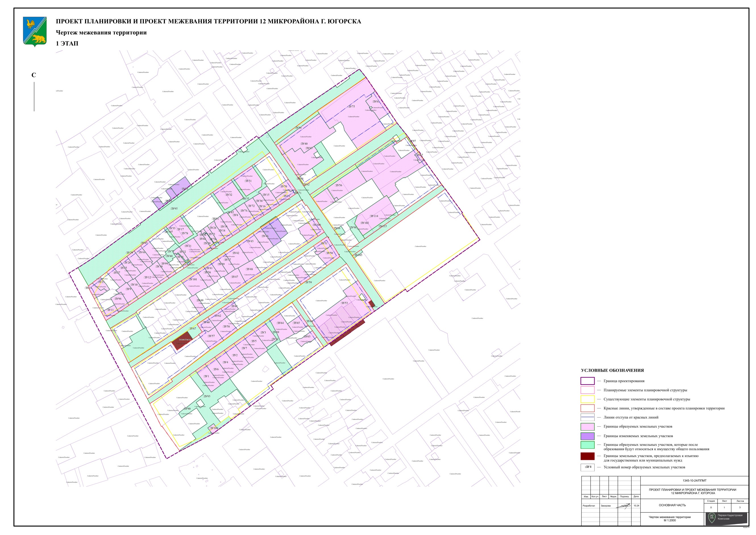Click the ОСНОВНАЯ ЧАСТЬ title block cell
Screen dimensions: 756x535
tap(672, 505)
